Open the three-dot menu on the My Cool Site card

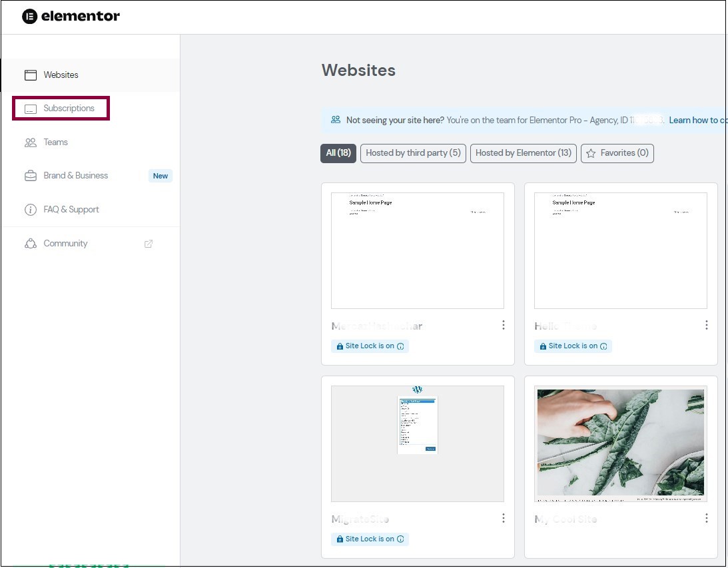[706, 517]
